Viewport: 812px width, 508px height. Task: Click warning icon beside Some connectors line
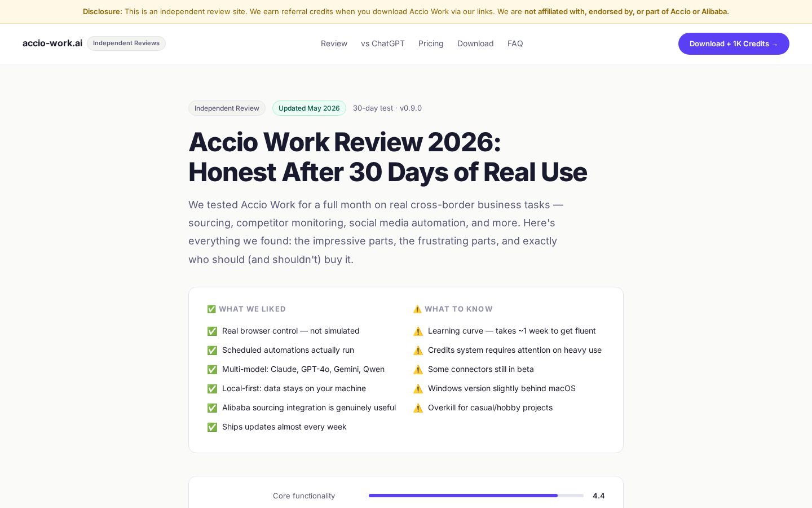click(x=418, y=370)
